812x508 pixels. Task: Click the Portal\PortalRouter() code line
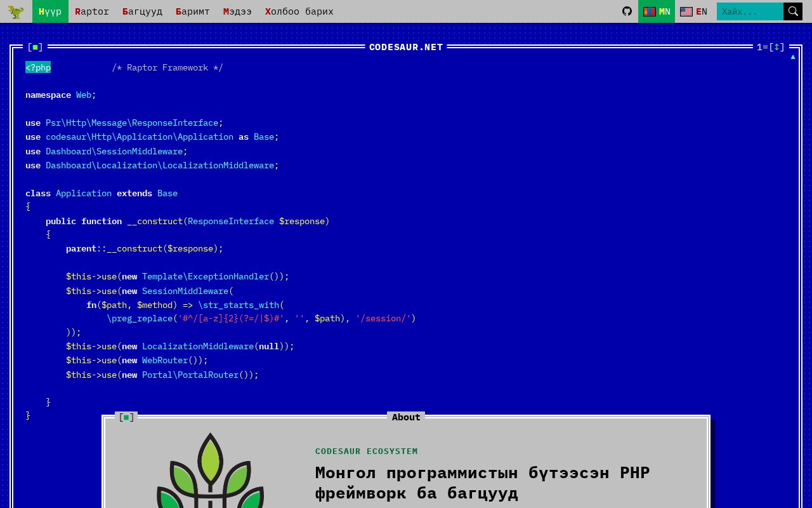pos(162,375)
